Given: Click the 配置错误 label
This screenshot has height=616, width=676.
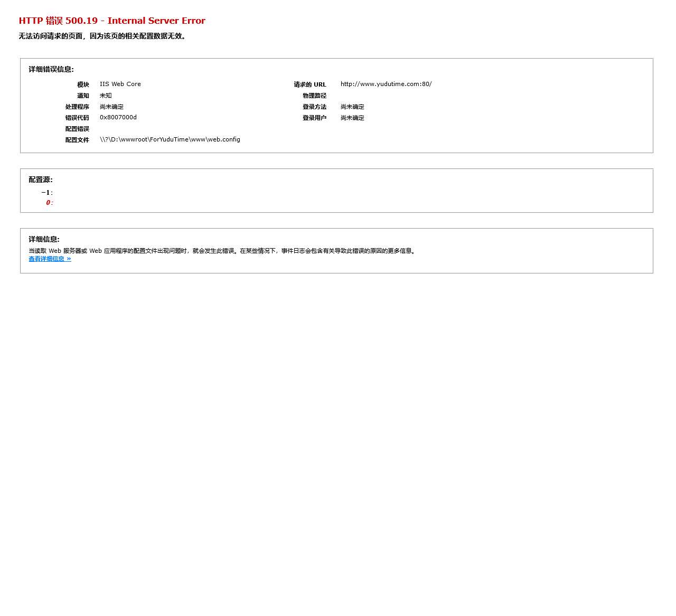Looking at the screenshot, I should point(77,129).
